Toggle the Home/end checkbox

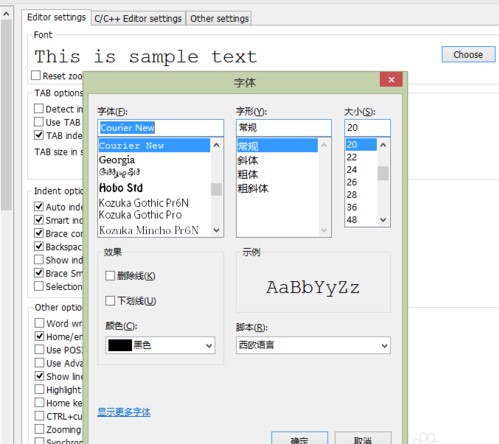tap(39, 336)
